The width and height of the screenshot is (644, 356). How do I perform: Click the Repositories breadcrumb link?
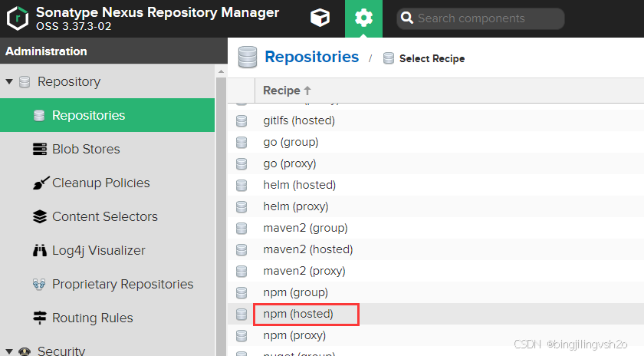[x=311, y=57]
